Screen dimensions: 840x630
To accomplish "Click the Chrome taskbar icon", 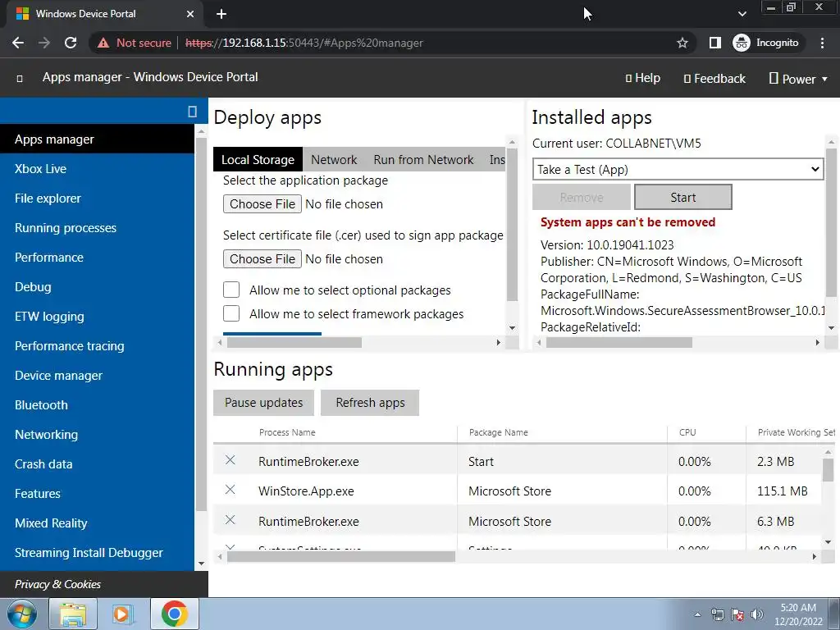I will coord(174,614).
